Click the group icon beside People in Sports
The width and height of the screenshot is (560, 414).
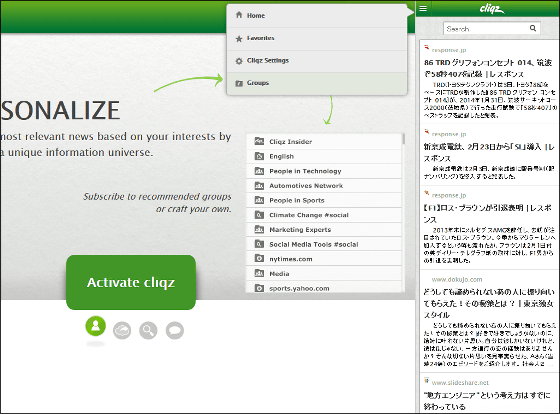coord(259,200)
